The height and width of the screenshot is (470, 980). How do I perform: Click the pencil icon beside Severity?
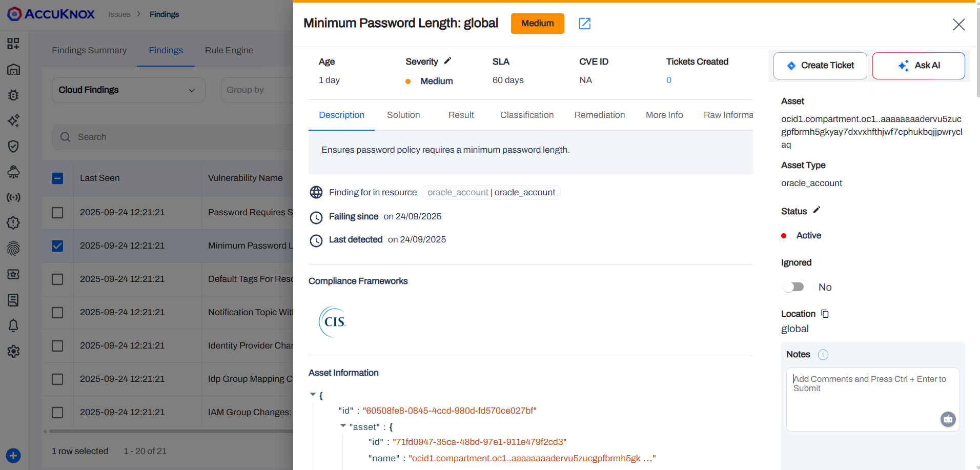coord(447,61)
